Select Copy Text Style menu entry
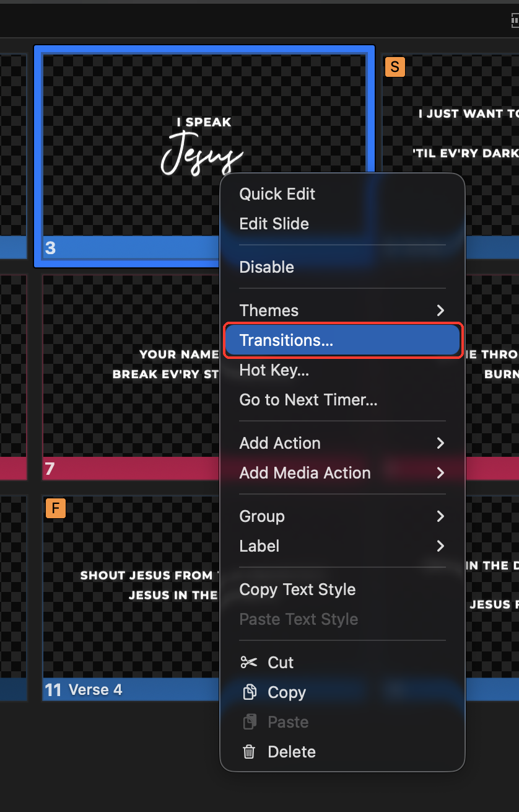Viewport: 519px width, 812px height. [342, 589]
